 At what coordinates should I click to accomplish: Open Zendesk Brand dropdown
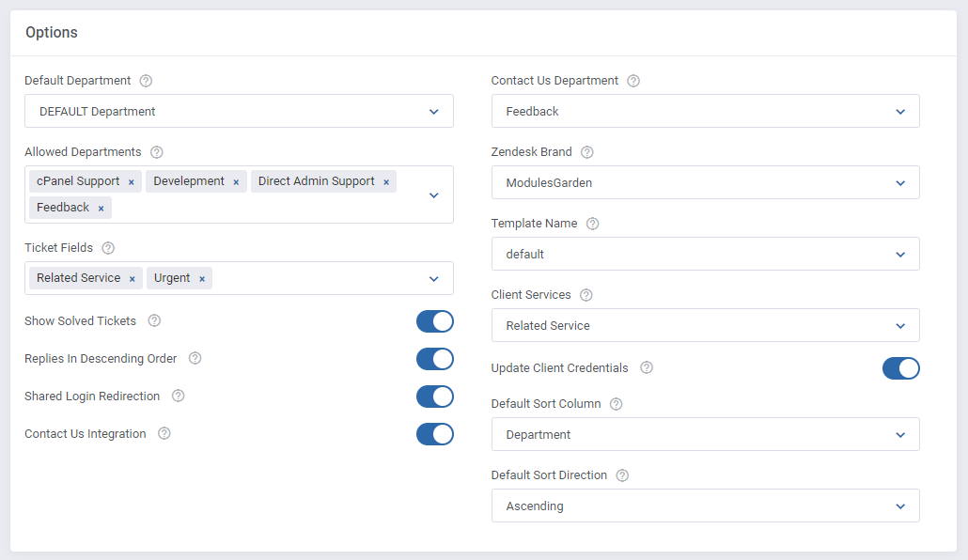point(706,183)
